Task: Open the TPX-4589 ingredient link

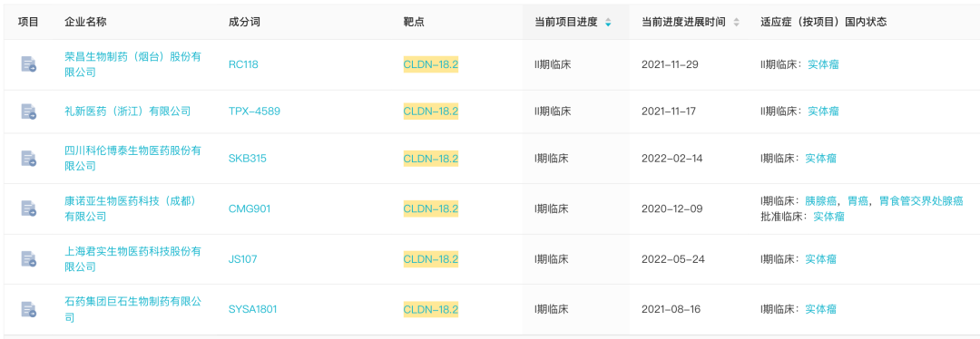Action: coord(254,111)
